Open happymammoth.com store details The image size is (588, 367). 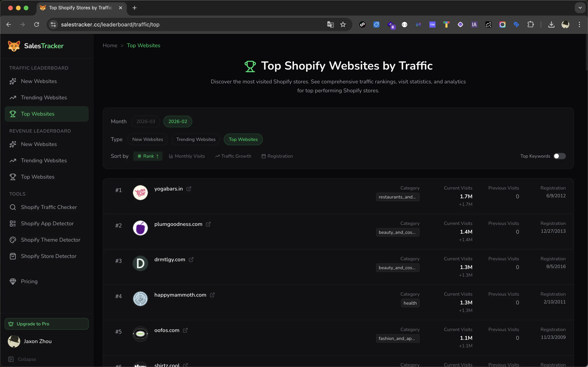click(180, 295)
